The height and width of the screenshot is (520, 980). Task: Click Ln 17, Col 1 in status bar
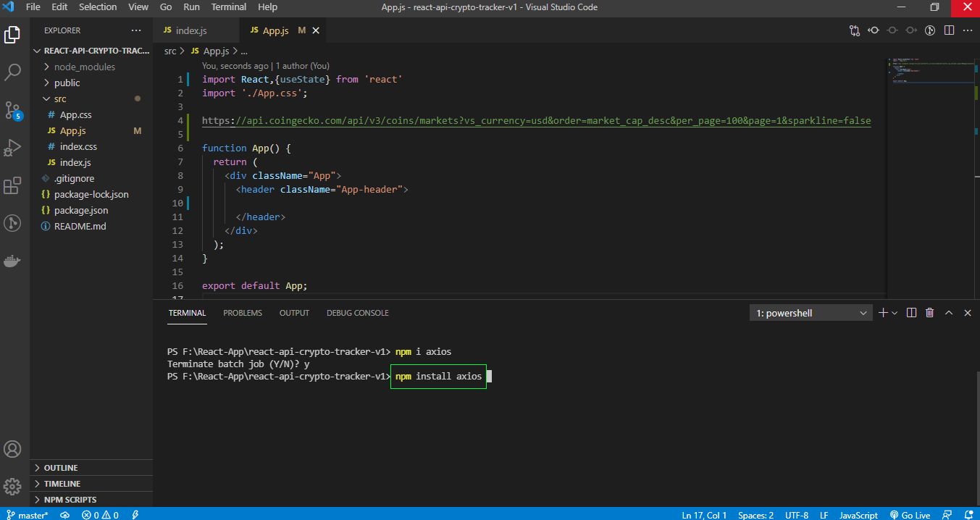pos(704,515)
